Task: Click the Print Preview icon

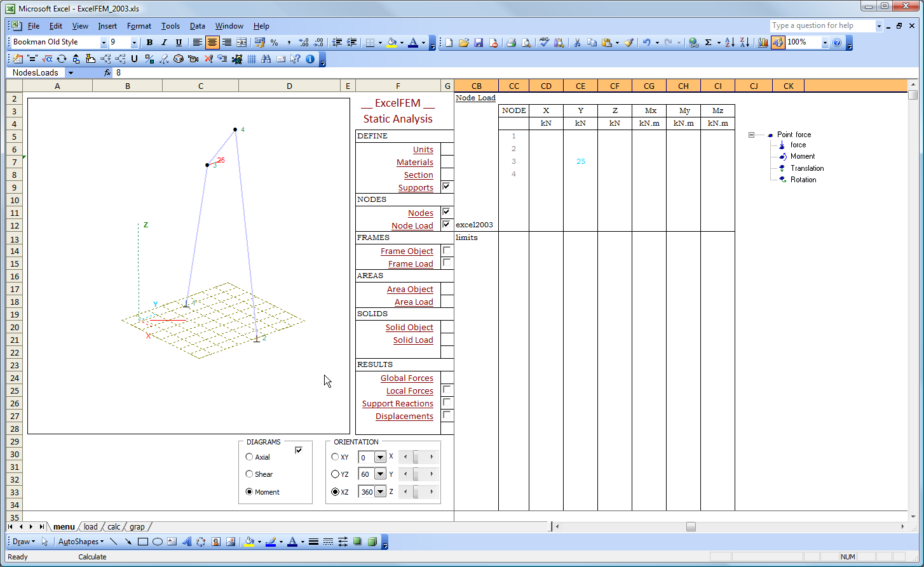Action: click(526, 43)
